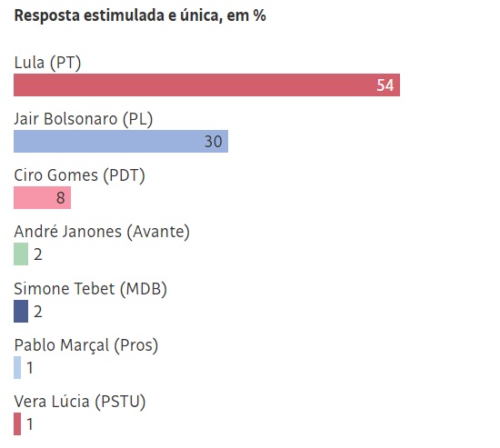Click the 30 value on Bolsonaro's bar
This screenshot has width=500, height=448.
click(x=214, y=141)
